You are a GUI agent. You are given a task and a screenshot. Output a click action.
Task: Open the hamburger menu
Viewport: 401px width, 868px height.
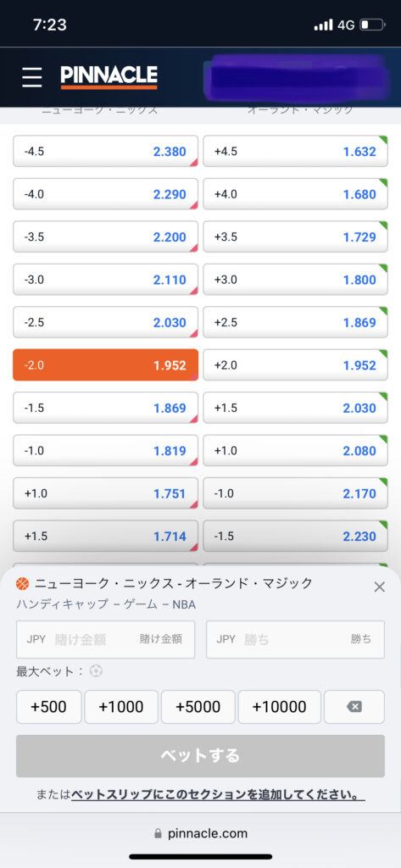pyautogui.click(x=32, y=77)
